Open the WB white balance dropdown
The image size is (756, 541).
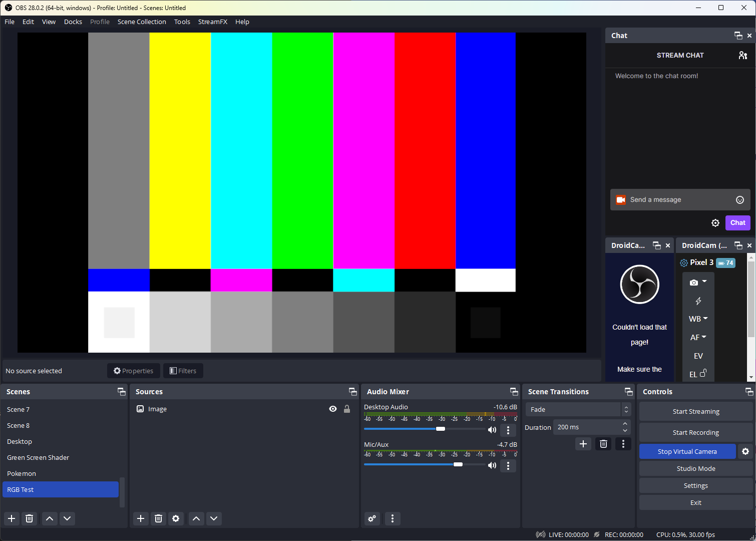click(x=697, y=319)
